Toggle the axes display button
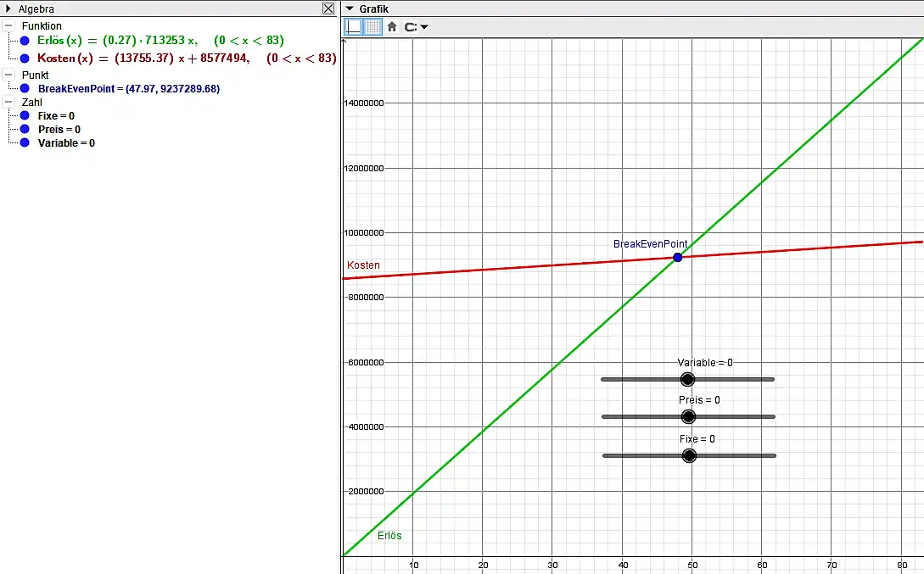The width and height of the screenshot is (924, 574). point(353,27)
